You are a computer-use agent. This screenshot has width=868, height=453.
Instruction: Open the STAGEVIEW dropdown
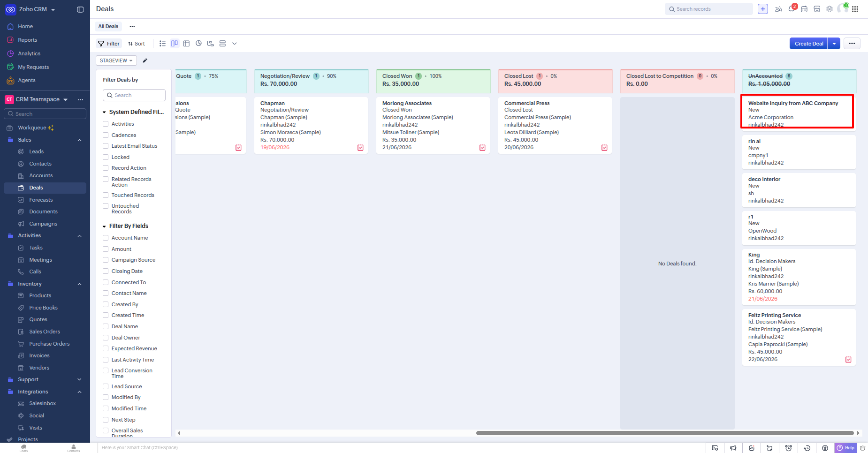click(x=116, y=60)
